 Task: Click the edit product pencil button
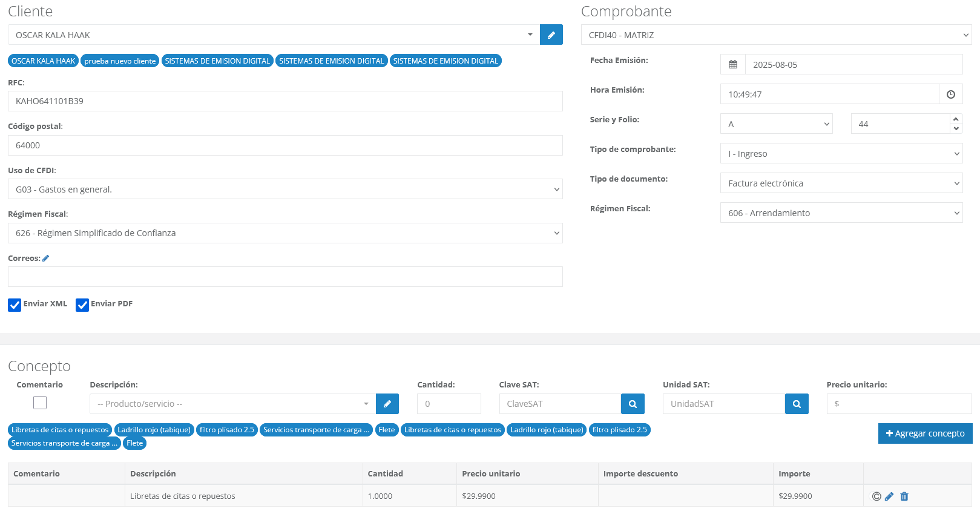pyautogui.click(x=387, y=404)
